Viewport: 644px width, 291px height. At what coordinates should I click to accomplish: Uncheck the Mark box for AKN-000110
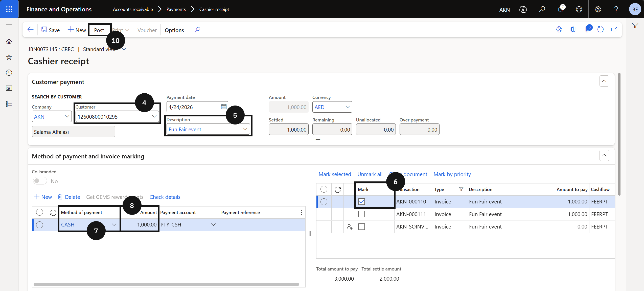point(362,202)
